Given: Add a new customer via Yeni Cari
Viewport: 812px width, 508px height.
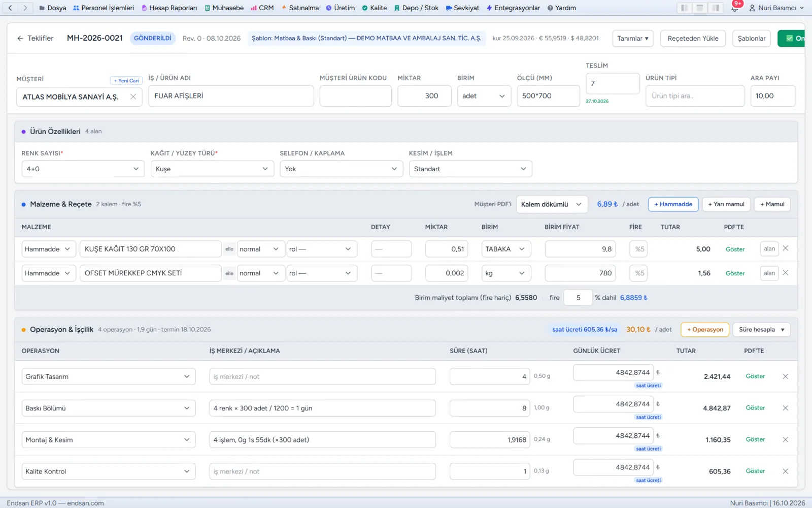Looking at the screenshot, I should [x=126, y=80].
